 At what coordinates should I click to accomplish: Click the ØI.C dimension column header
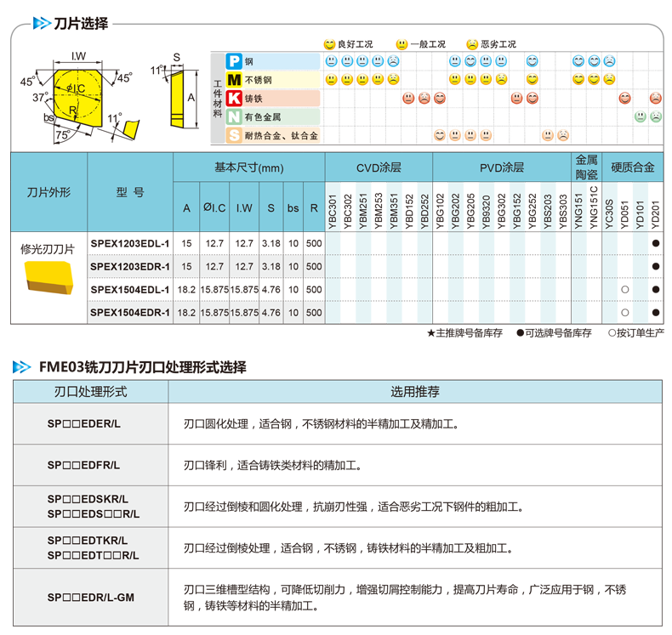pos(214,207)
